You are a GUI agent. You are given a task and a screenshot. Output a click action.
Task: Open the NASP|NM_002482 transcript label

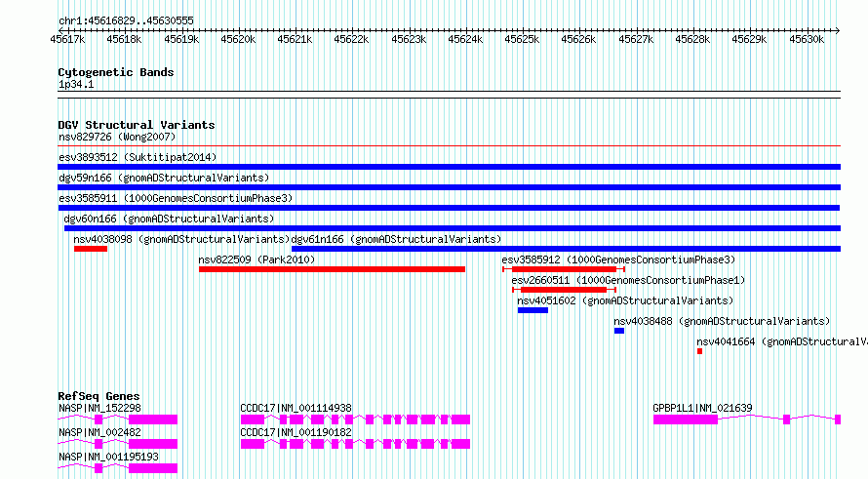99,432
